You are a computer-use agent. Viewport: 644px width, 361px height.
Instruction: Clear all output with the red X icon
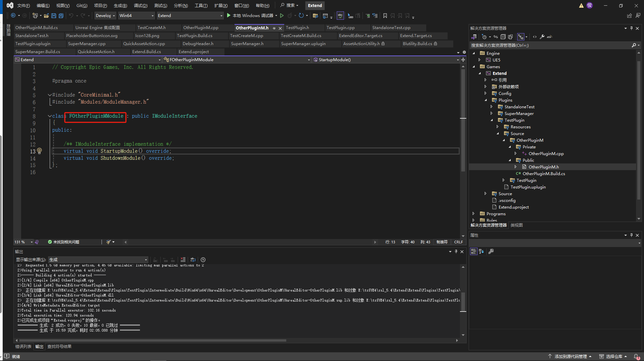point(183,260)
